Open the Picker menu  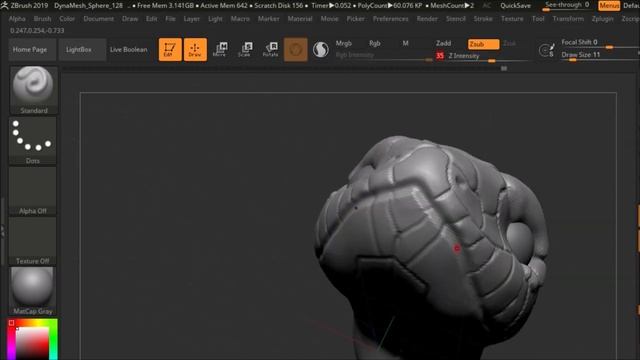[x=356, y=19]
